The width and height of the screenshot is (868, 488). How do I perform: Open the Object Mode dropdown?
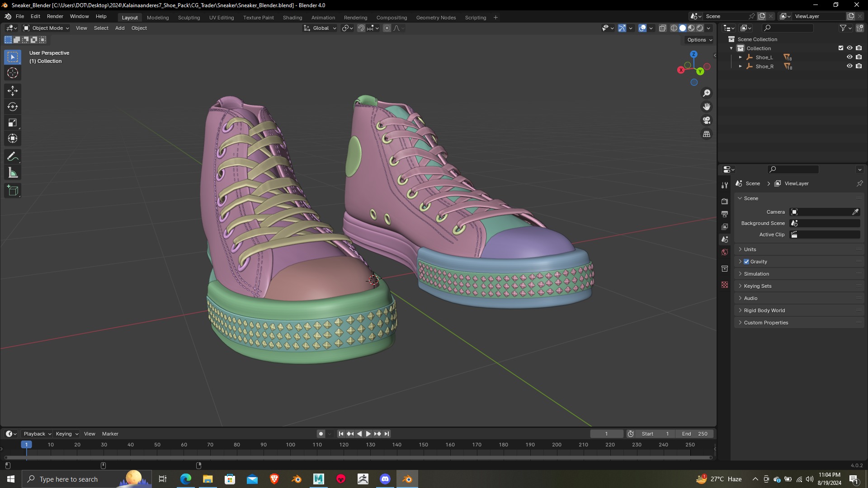pyautogui.click(x=46, y=28)
